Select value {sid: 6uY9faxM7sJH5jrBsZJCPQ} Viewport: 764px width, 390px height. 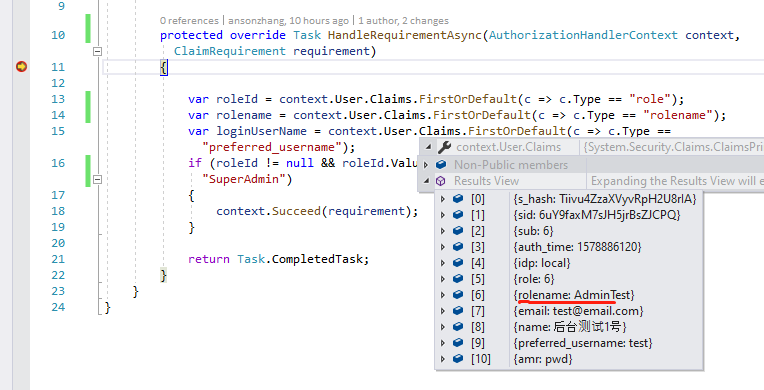(x=597, y=215)
